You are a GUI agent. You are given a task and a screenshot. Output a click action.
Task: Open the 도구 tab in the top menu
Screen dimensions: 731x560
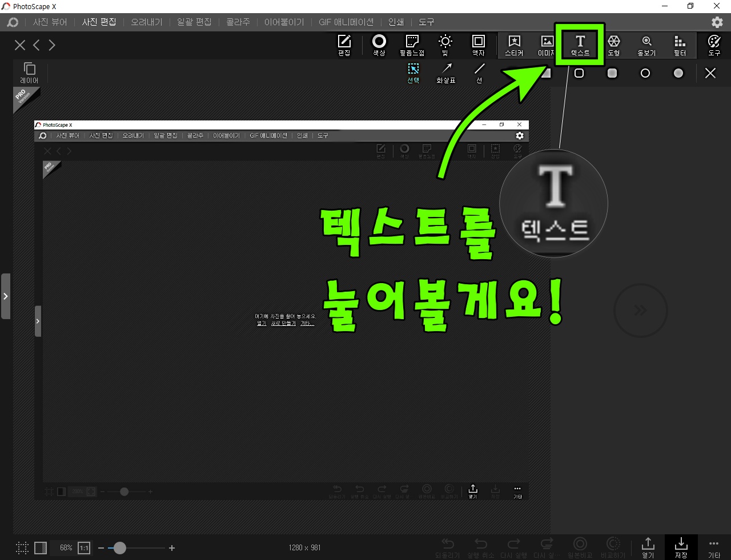pyautogui.click(x=427, y=22)
